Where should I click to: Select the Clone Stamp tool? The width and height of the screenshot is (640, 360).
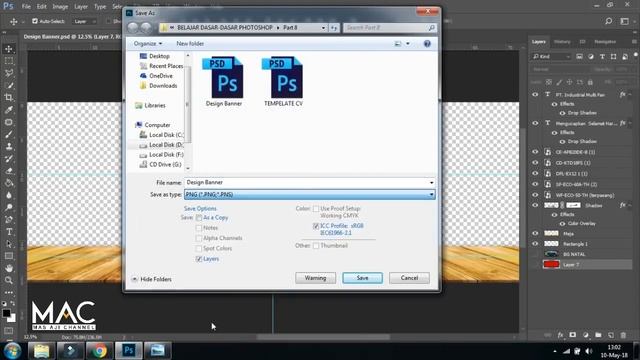coord(9,146)
